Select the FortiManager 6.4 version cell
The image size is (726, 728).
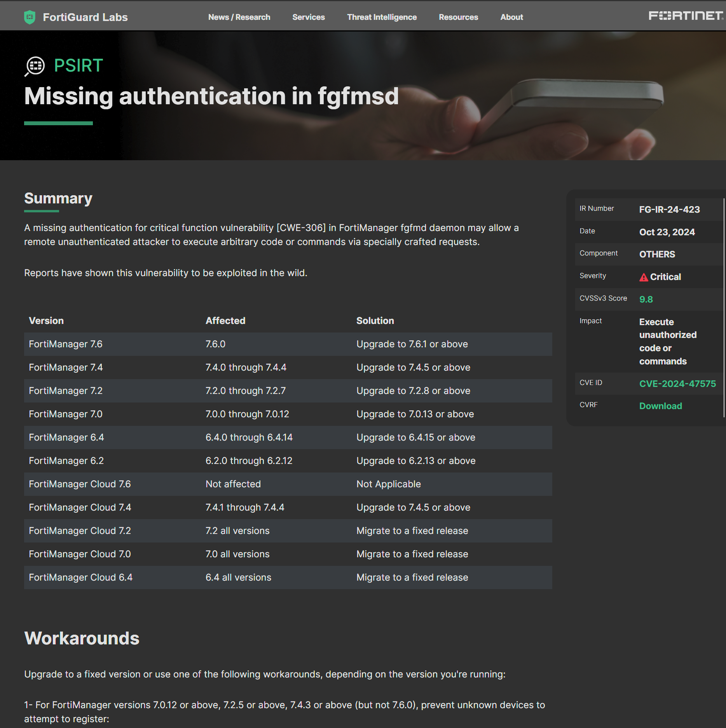66,437
